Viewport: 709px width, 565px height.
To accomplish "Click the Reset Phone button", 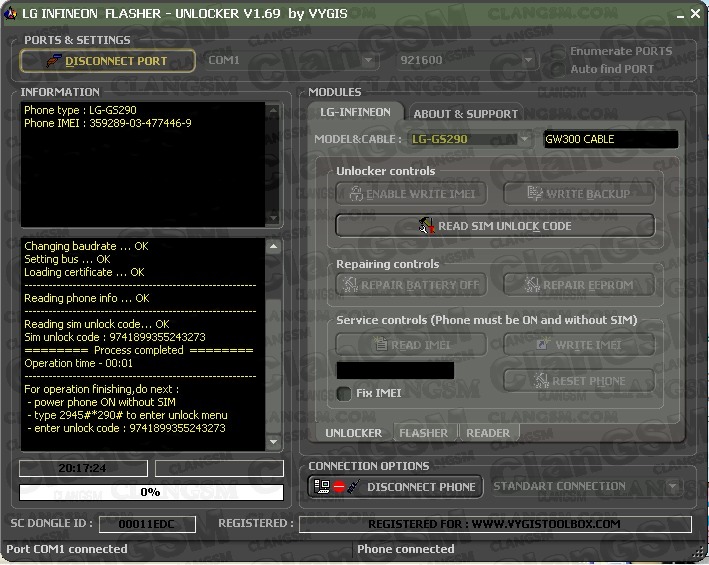I will click(x=579, y=381).
